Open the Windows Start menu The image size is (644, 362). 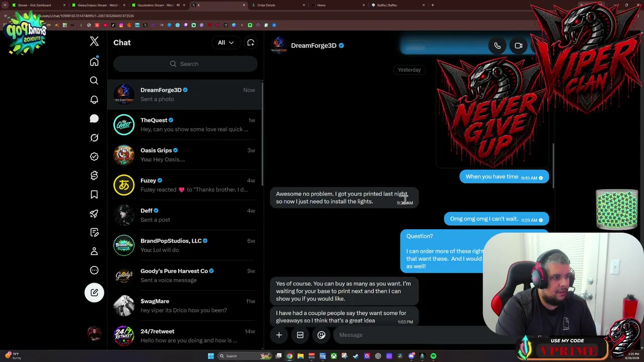(211, 356)
